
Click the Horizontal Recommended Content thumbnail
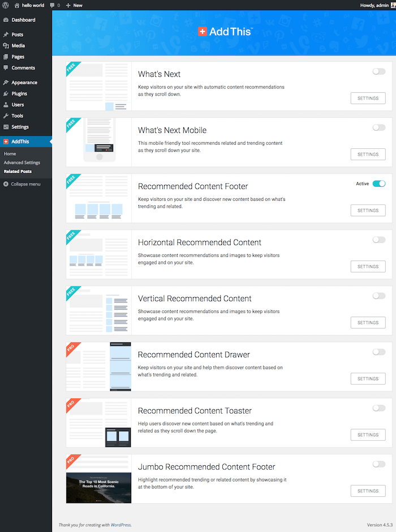click(98, 255)
